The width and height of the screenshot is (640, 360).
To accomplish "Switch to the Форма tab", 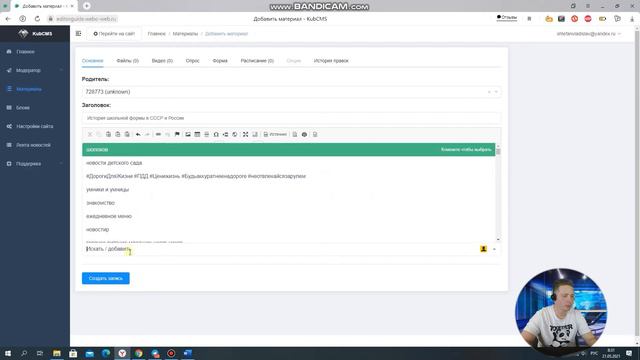I will (220, 60).
